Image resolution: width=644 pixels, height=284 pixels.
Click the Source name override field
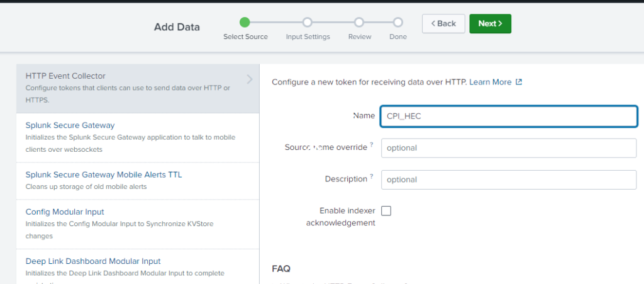tap(509, 148)
